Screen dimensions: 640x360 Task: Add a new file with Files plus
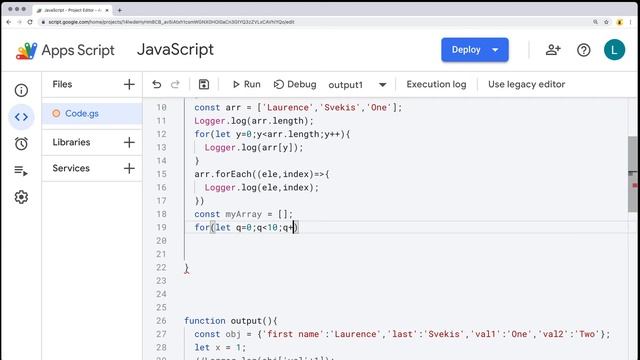[129, 84]
